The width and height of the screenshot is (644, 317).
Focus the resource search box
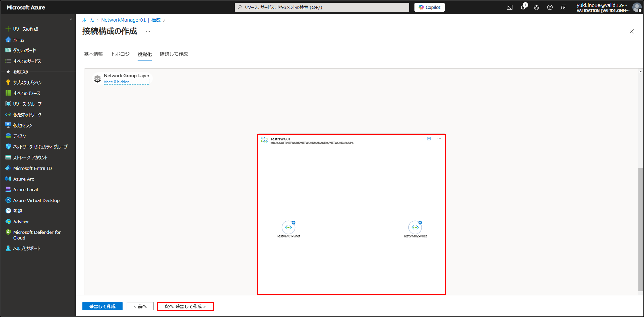point(322,7)
